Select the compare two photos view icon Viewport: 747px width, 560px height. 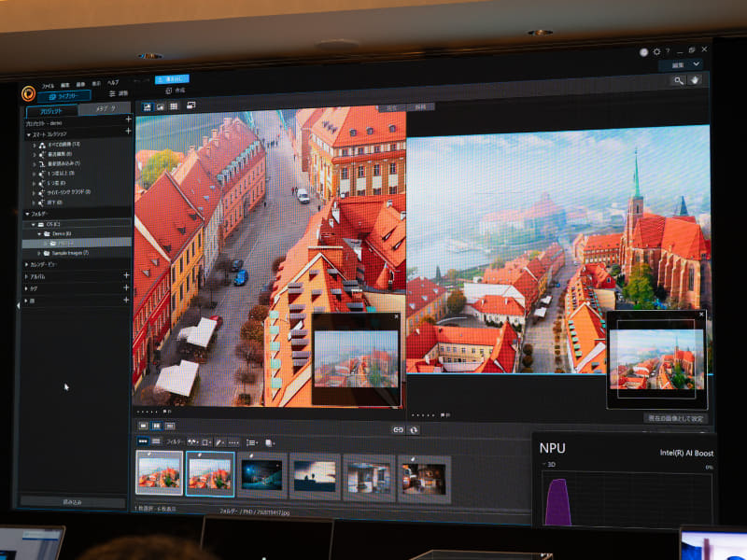(x=161, y=107)
